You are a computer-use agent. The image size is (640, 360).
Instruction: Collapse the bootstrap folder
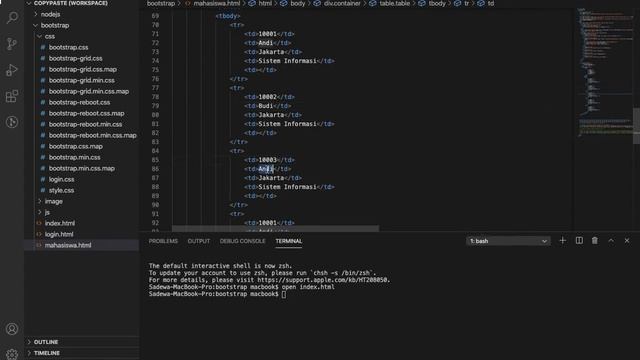coord(55,25)
